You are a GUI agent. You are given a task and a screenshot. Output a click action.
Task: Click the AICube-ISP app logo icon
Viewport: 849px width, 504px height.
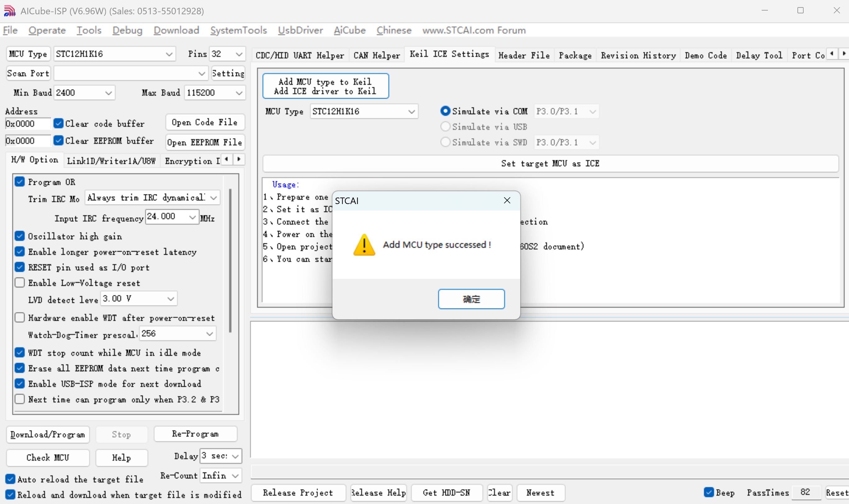9,11
